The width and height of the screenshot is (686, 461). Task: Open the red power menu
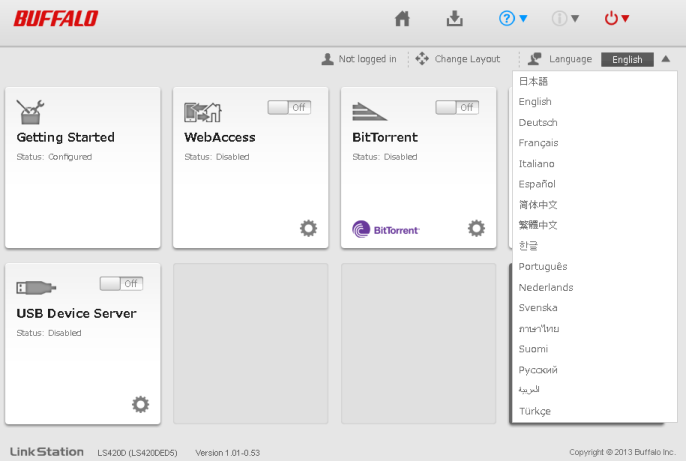click(617, 18)
